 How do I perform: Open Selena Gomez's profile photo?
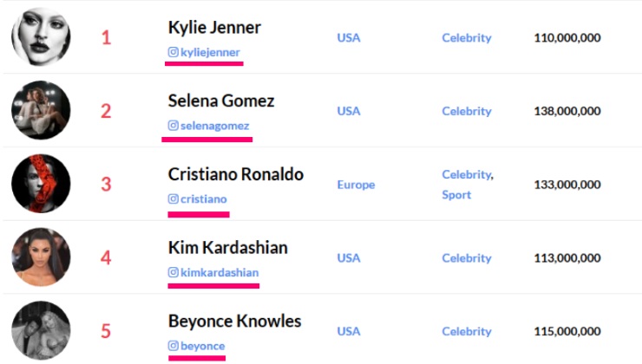click(41, 110)
